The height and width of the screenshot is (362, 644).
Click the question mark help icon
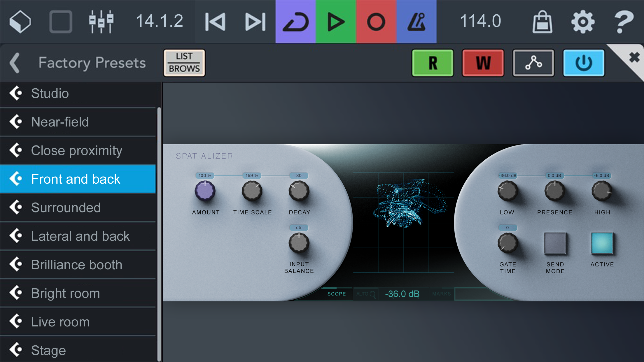[623, 22]
